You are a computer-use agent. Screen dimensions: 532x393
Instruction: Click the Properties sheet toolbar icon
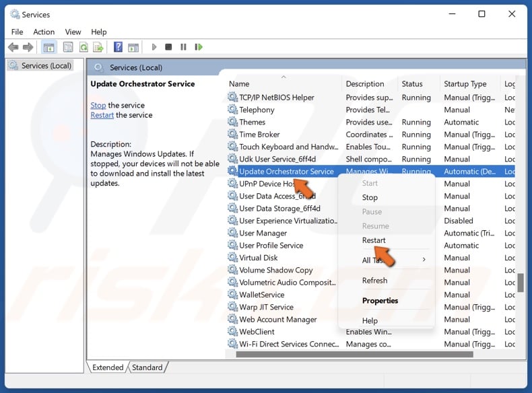pyautogui.click(x=68, y=47)
